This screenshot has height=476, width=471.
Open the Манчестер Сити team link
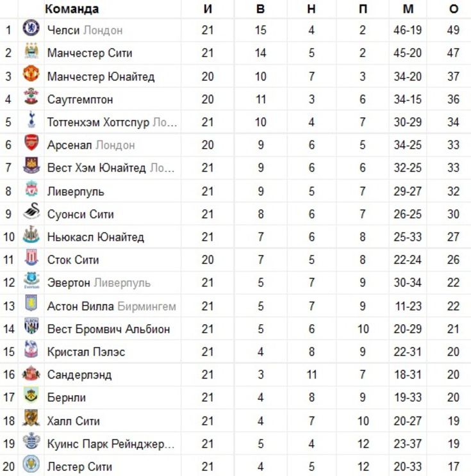click(90, 53)
